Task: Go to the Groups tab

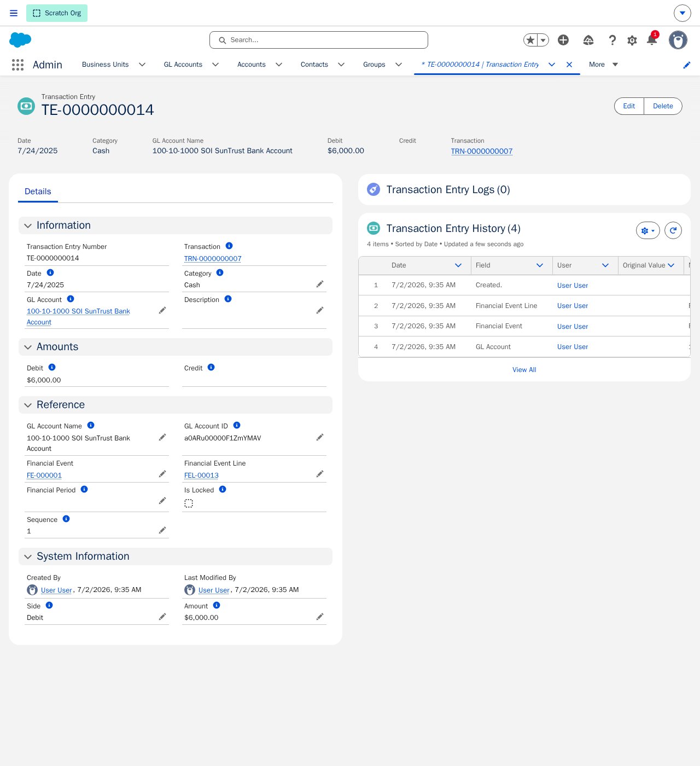Action: tap(374, 65)
